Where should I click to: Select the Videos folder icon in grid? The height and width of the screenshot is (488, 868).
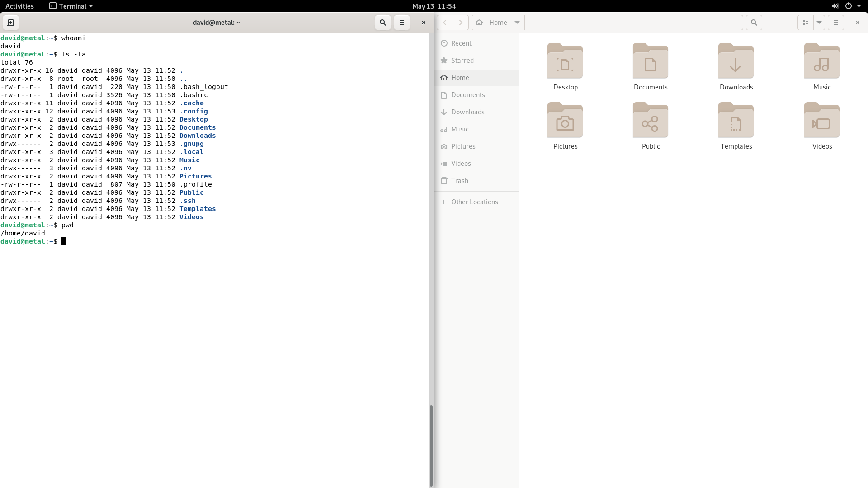click(x=822, y=120)
